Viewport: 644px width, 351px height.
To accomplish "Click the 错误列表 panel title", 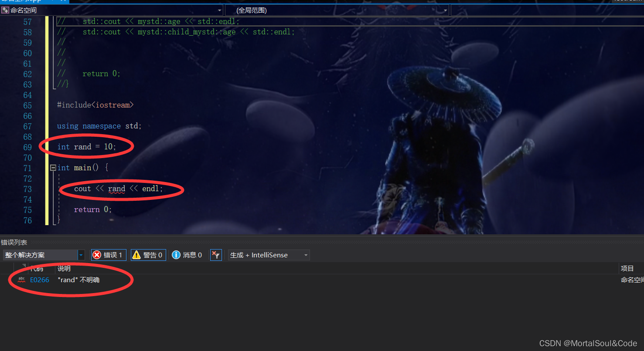I will [14, 242].
